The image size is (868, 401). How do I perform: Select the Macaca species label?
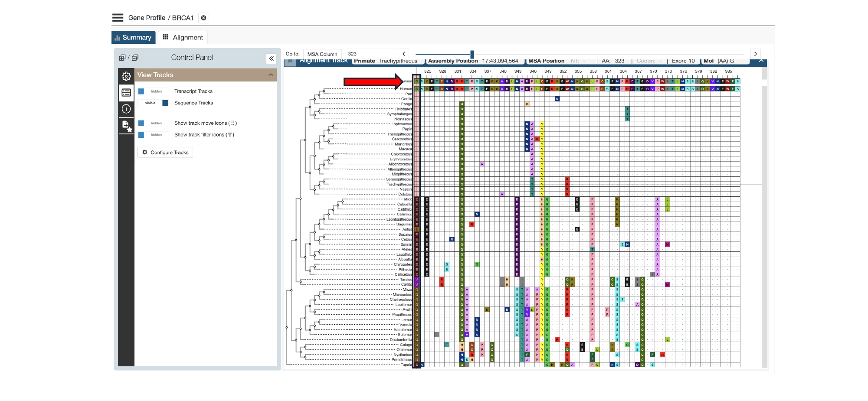coord(405,149)
